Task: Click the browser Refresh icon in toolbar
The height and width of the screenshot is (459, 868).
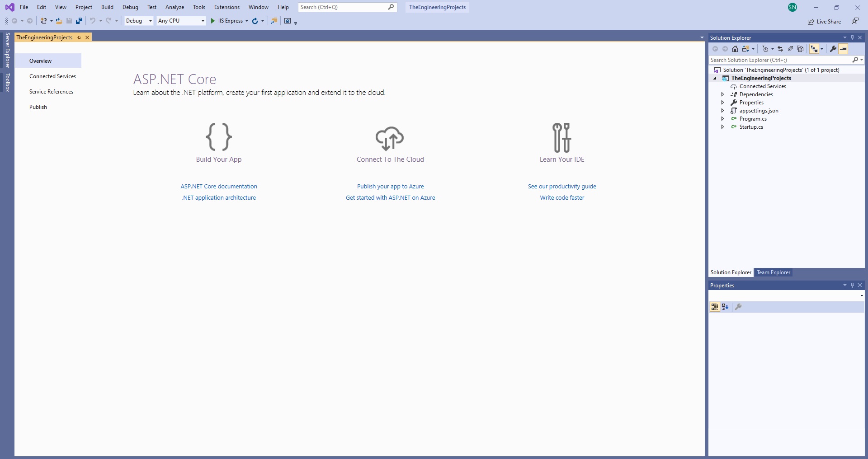Action: pyautogui.click(x=255, y=21)
